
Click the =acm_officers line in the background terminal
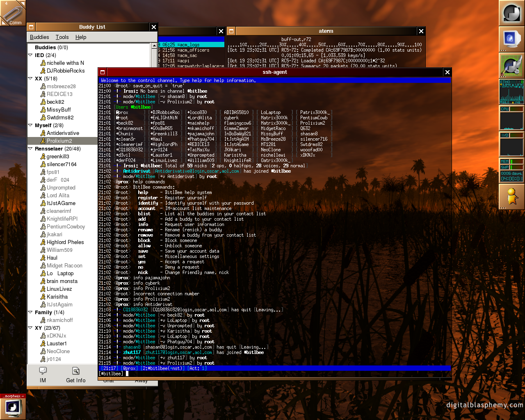(191, 50)
